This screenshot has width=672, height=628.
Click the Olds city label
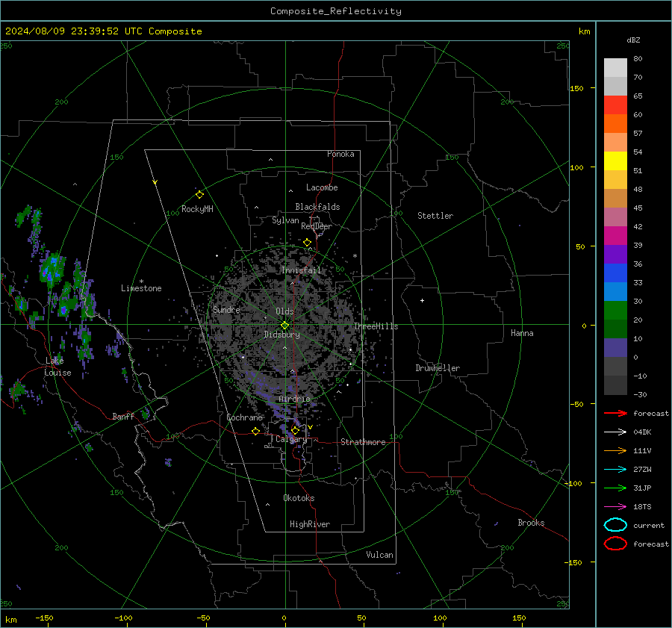tap(284, 311)
